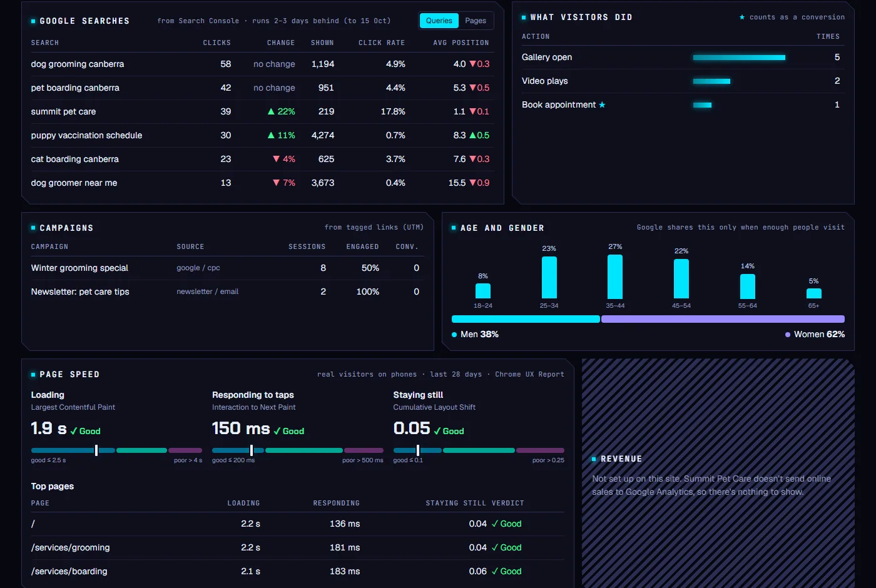876x588 pixels.
Task: Click the Men portion of gender bar
Action: pos(526,319)
